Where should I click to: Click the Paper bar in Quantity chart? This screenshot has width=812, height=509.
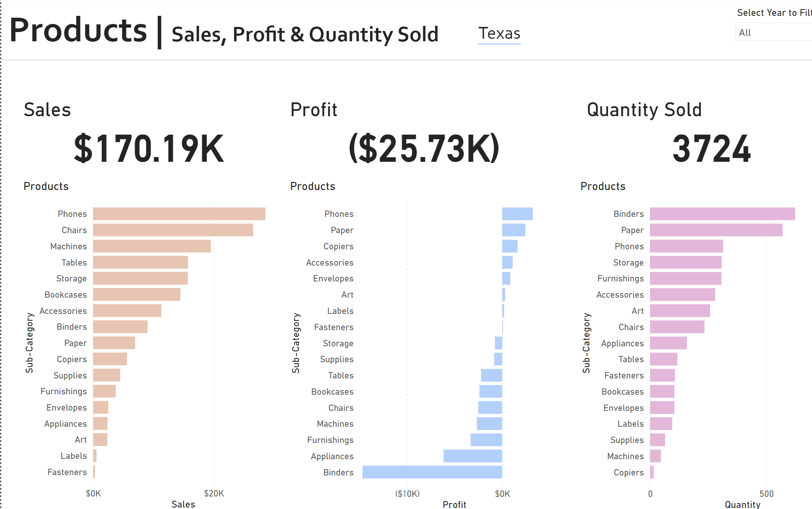[x=716, y=230]
